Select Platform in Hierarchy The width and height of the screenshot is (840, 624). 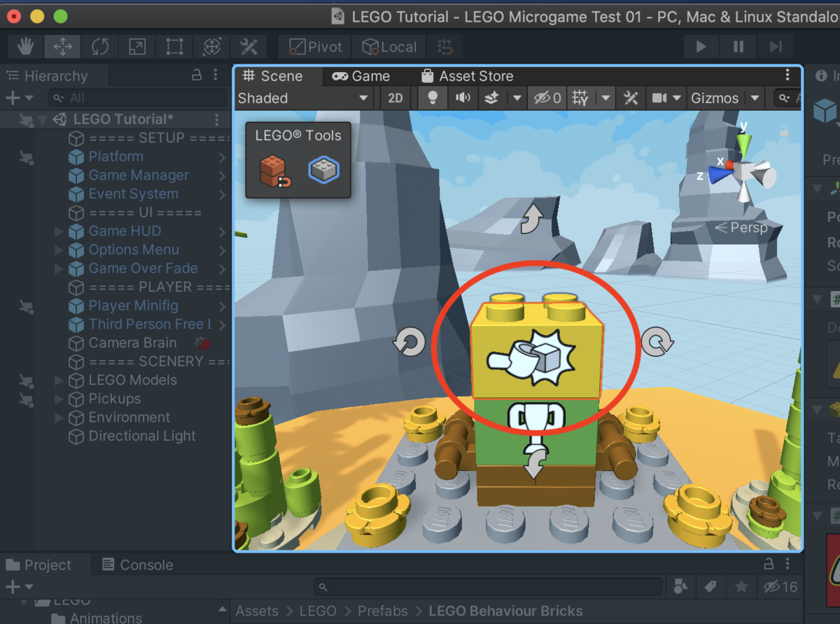point(115,157)
